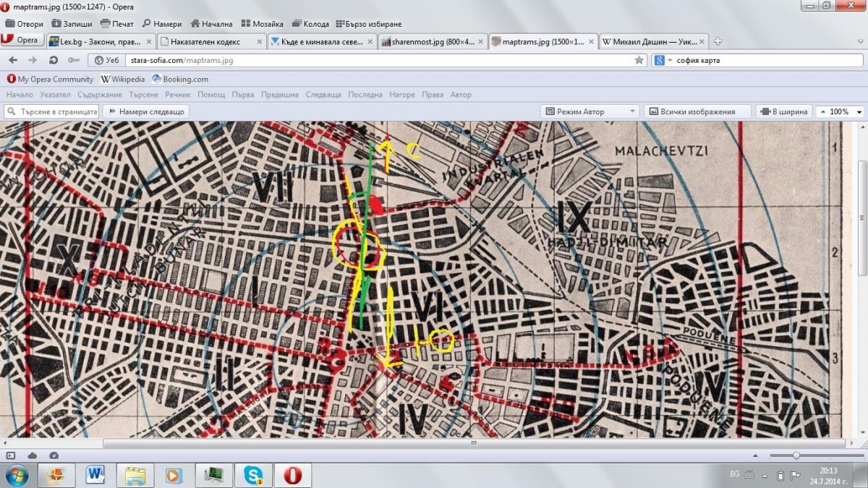Image resolution: width=868 pixels, height=488 pixels.
Task: Switch to the Lex.bg tab
Action: [100, 41]
